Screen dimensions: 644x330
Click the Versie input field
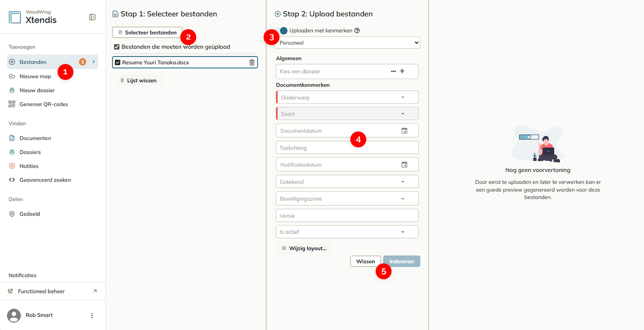[347, 215]
